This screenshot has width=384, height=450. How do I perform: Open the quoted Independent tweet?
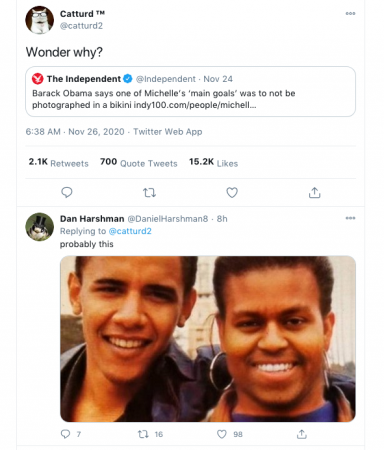[190, 91]
